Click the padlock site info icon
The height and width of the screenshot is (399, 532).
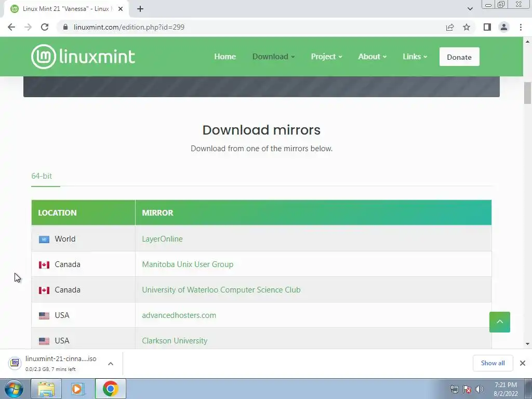[x=65, y=27]
